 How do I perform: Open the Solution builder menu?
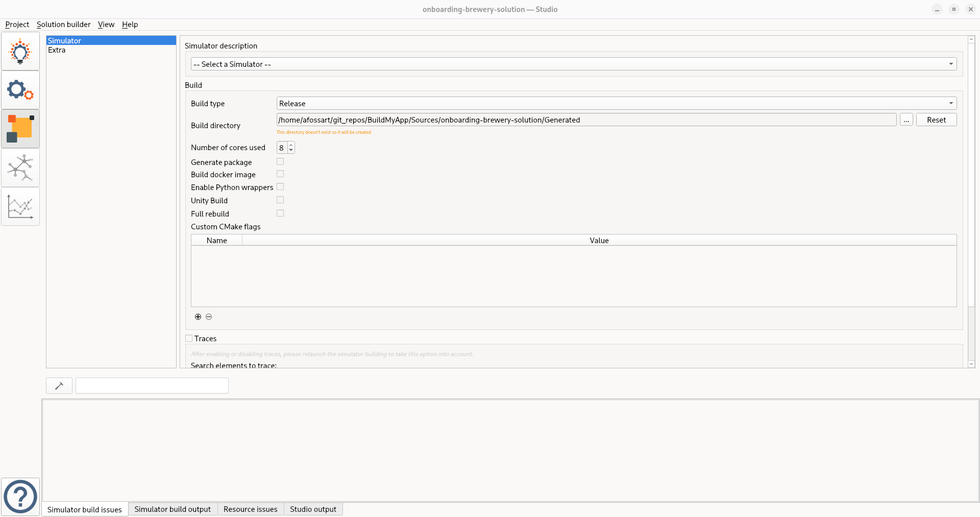63,25
